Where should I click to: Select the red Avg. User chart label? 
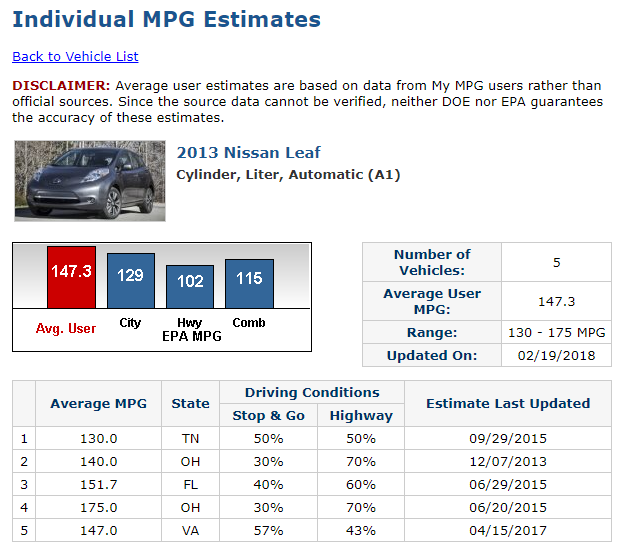(66, 328)
